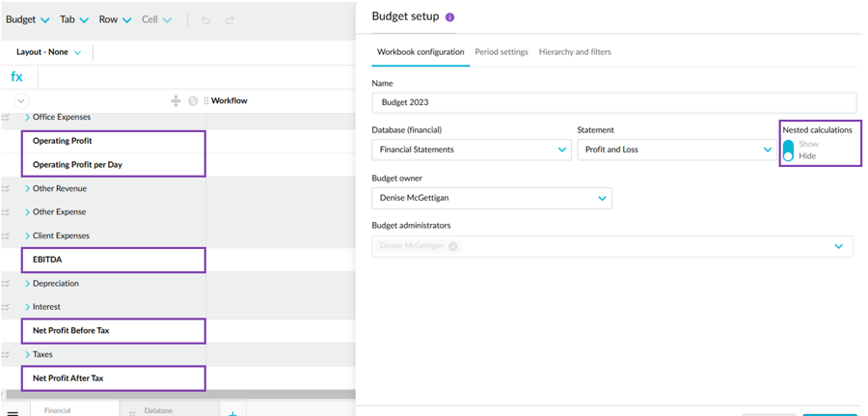This screenshot has height=416, width=868.
Task: Switch to Hierarchy and filters tab
Action: pyautogui.click(x=575, y=52)
